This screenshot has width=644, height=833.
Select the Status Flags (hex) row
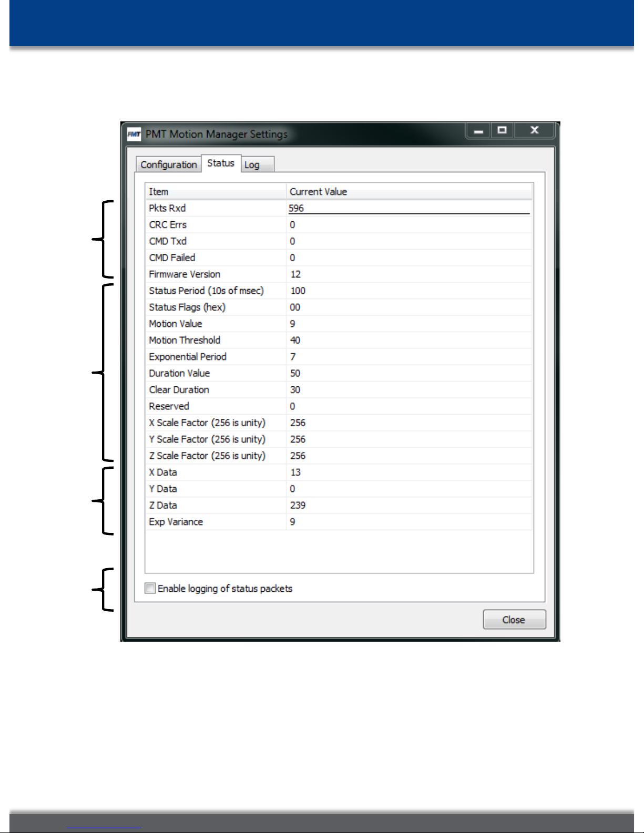pos(339,307)
